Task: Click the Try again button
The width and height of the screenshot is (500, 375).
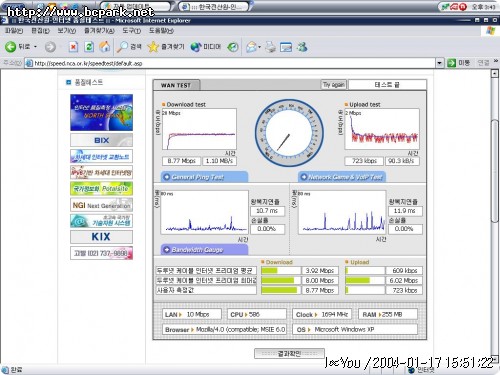Action: pyautogui.click(x=333, y=85)
